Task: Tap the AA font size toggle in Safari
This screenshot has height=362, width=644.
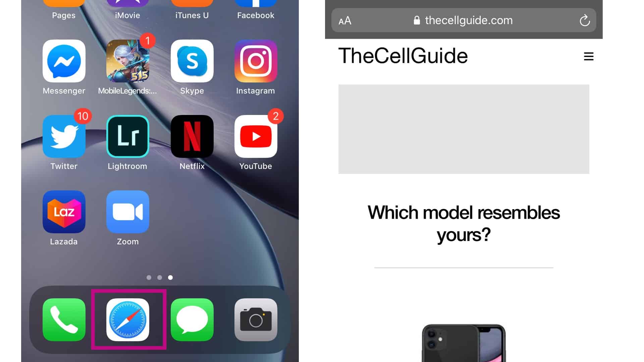Action: coord(345,20)
